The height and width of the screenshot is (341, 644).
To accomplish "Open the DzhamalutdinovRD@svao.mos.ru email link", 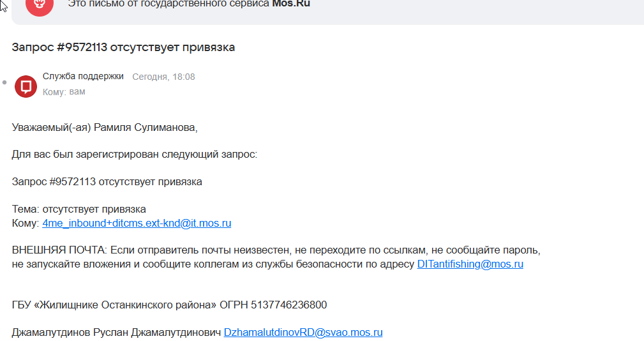I will 303,332.
